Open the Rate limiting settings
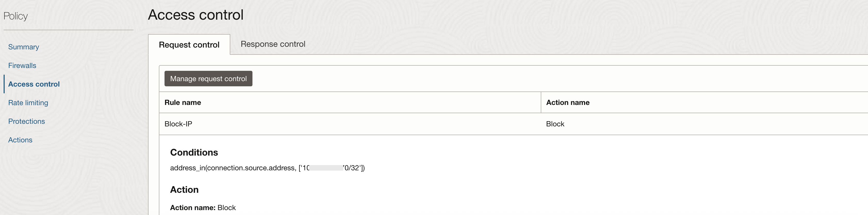This screenshot has height=215, width=868. (28, 103)
